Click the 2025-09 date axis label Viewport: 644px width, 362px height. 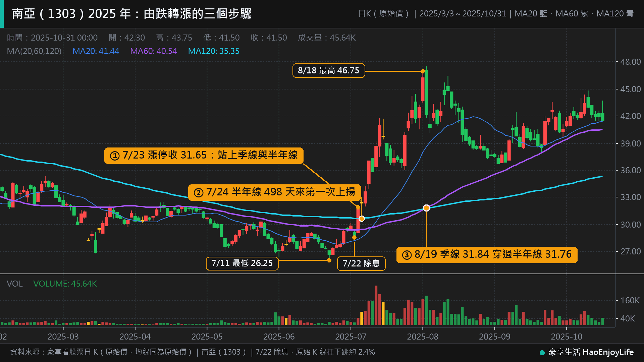(495, 337)
